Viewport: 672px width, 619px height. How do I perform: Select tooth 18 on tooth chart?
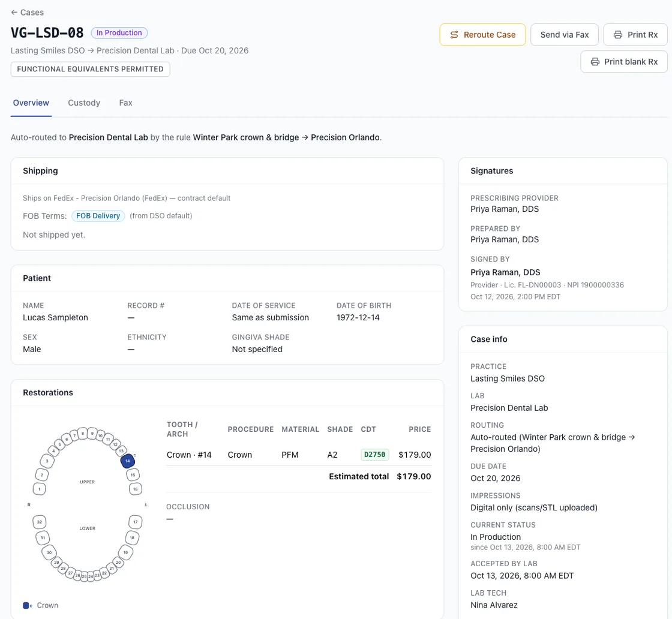point(132,537)
